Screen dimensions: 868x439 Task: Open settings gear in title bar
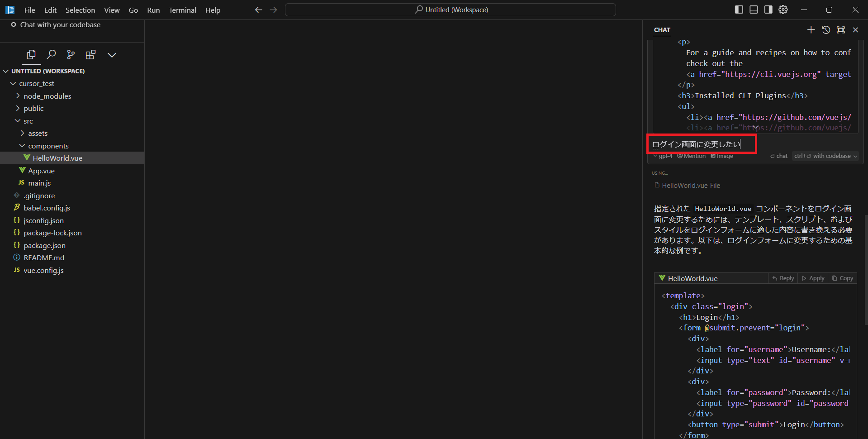pyautogui.click(x=783, y=10)
